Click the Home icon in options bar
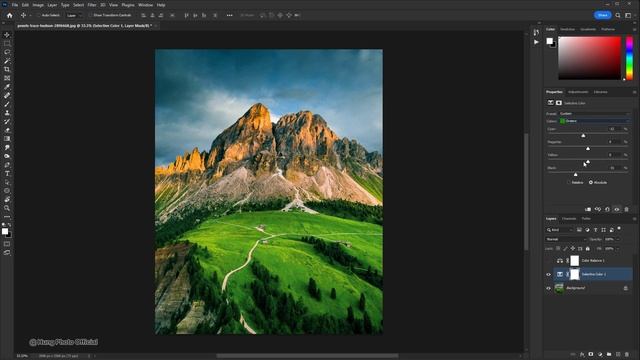The width and height of the screenshot is (640, 360). pos(9,16)
